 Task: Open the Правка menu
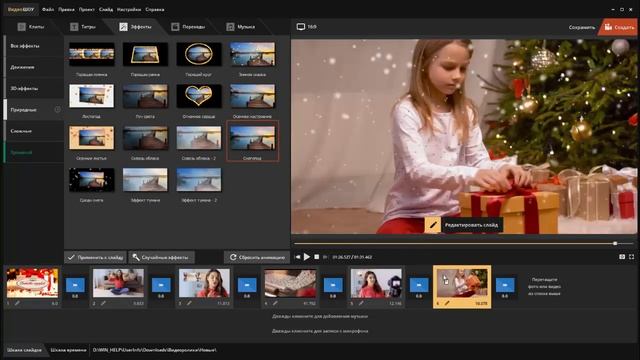(x=66, y=9)
